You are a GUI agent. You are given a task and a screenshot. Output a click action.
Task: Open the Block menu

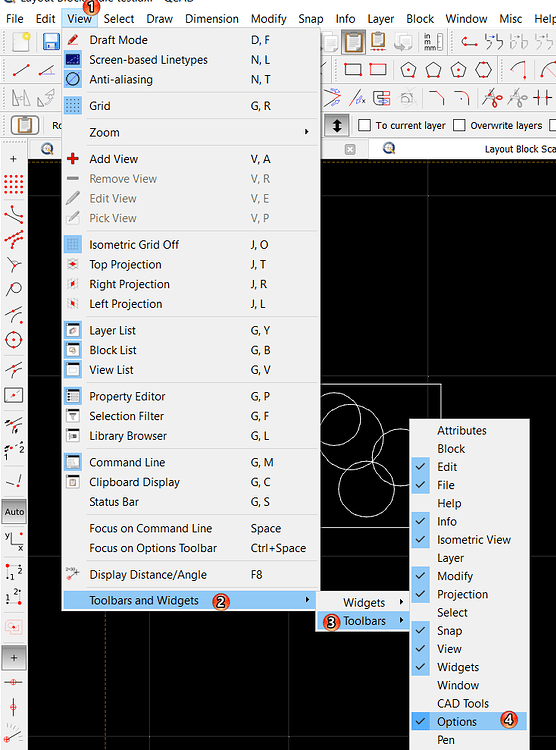tap(420, 19)
